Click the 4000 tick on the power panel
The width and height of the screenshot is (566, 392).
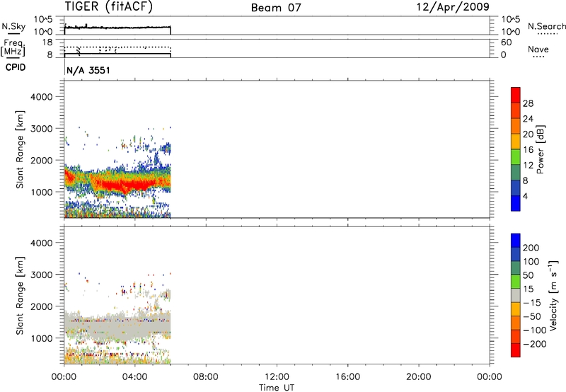point(42,97)
